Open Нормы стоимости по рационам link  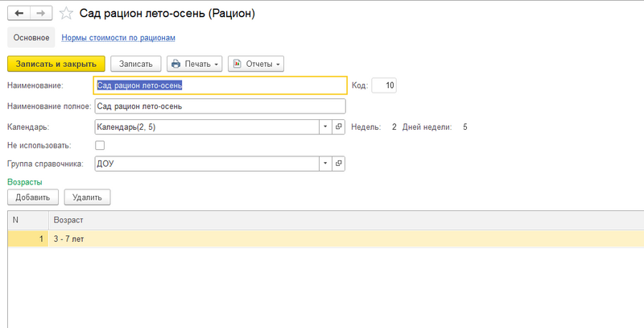(118, 37)
